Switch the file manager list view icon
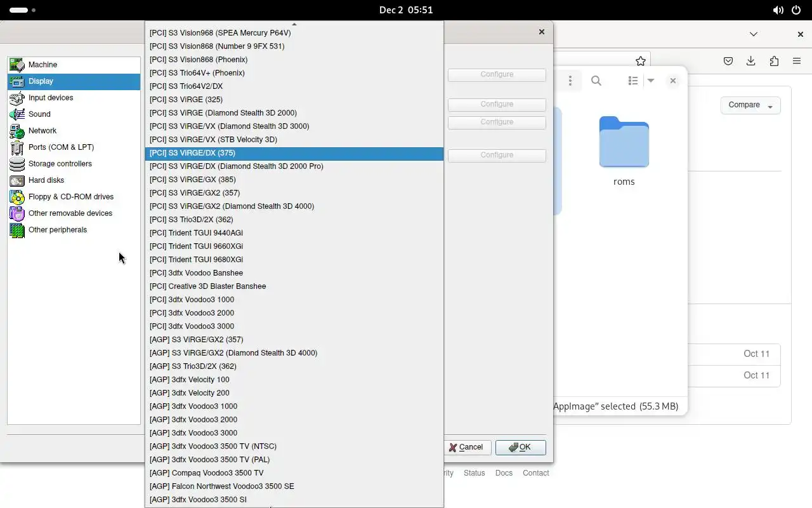Viewport: 812px width, 508px height. tap(632, 81)
